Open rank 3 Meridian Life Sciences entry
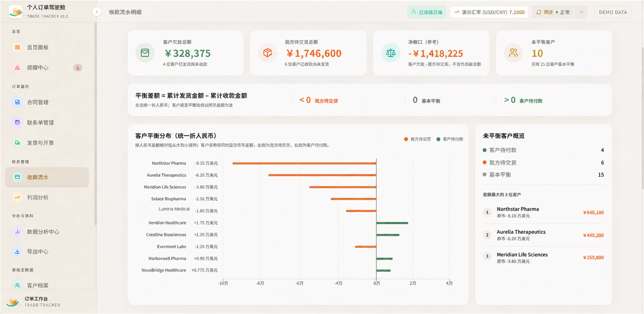This screenshot has width=644, height=314. coord(543,258)
